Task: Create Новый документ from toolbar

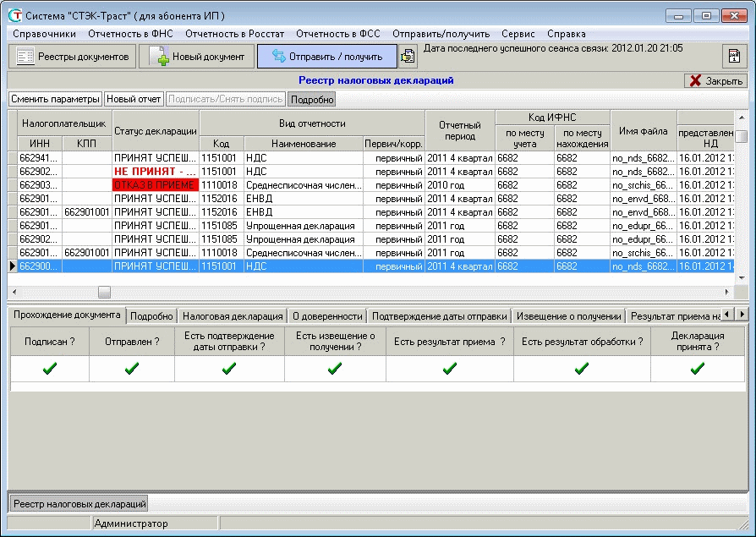Action: pyautogui.click(x=197, y=57)
